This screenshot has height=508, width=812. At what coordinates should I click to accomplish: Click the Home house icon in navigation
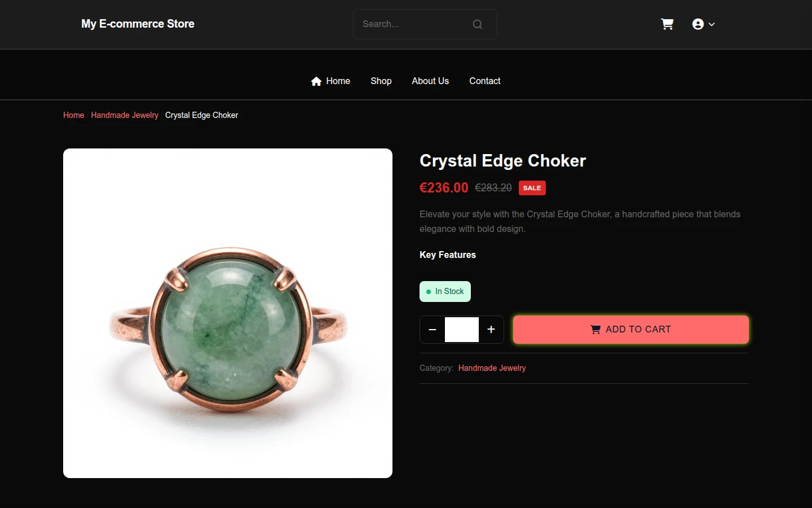click(x=316, y=81)
